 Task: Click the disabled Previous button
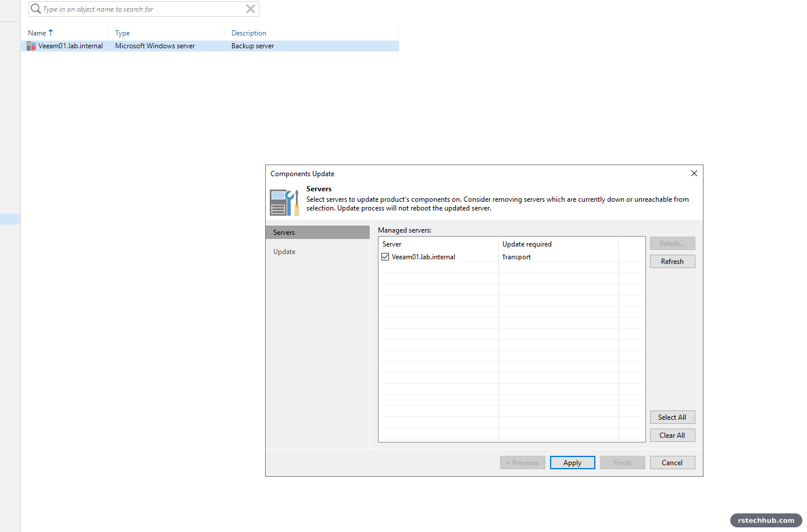point(522,463)
